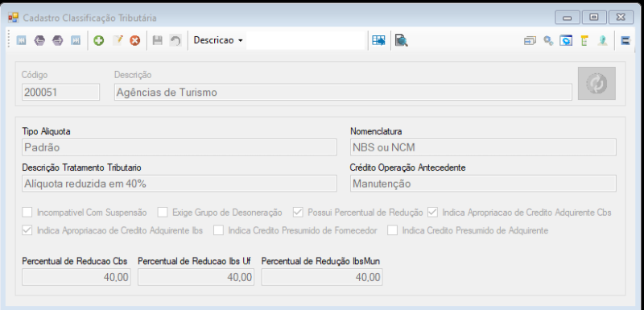The width and height of the screenshot is (644, 310).
Task: Click the blue panel icon at toolbar end
Action: point(625,40)
